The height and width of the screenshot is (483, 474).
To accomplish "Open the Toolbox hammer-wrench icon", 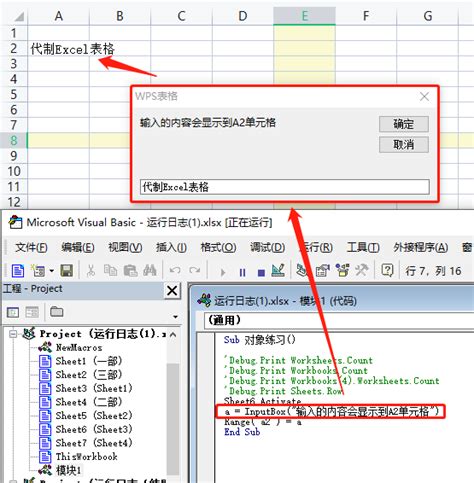I will [362, 271].
